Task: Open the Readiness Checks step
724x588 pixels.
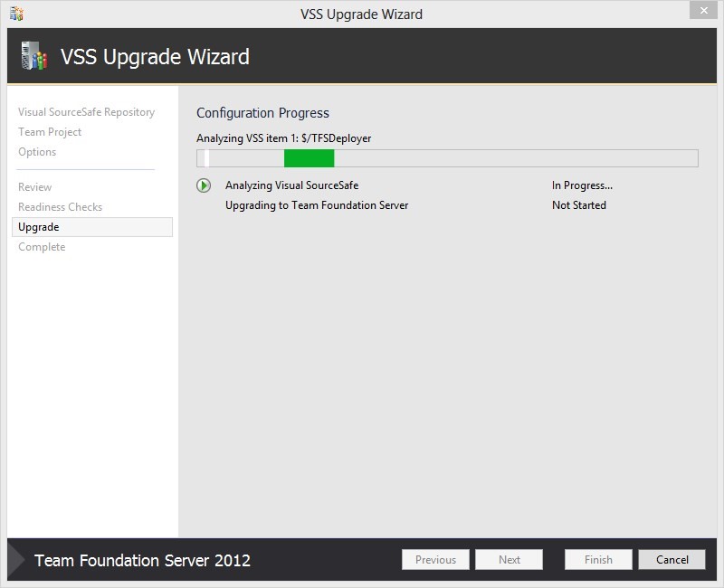Action: click(59, 207)
